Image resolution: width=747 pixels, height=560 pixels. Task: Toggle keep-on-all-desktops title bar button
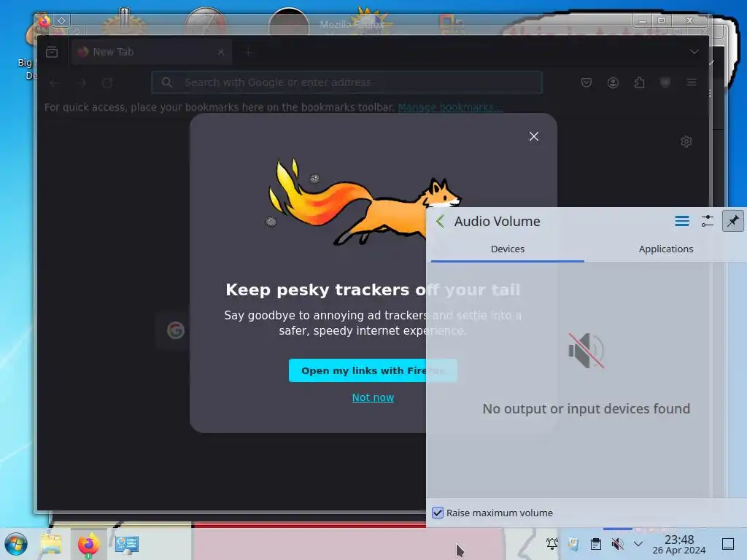coord(61,20)
